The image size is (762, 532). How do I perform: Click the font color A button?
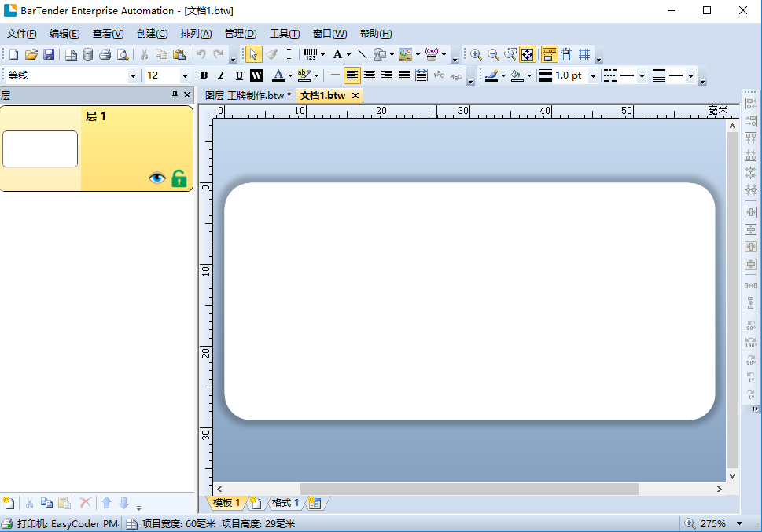tap(278, 75)
